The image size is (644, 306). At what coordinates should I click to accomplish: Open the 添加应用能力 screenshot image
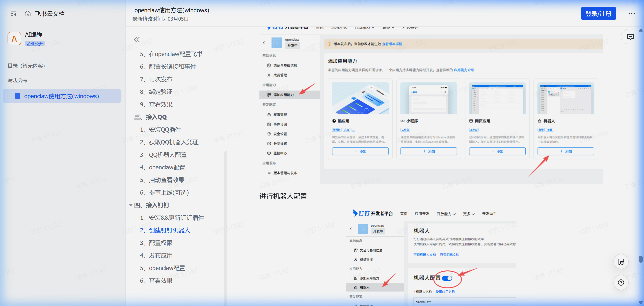(431, 105)
